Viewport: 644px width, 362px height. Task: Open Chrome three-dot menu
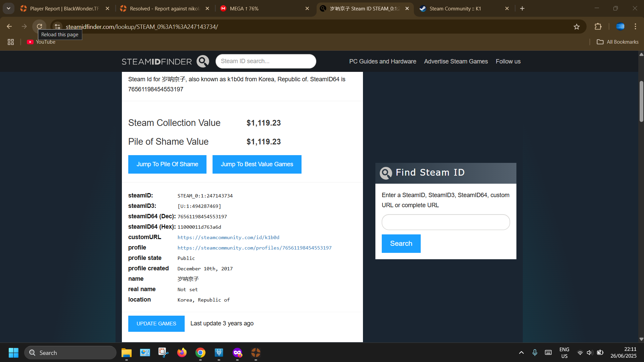click(635, 27)
